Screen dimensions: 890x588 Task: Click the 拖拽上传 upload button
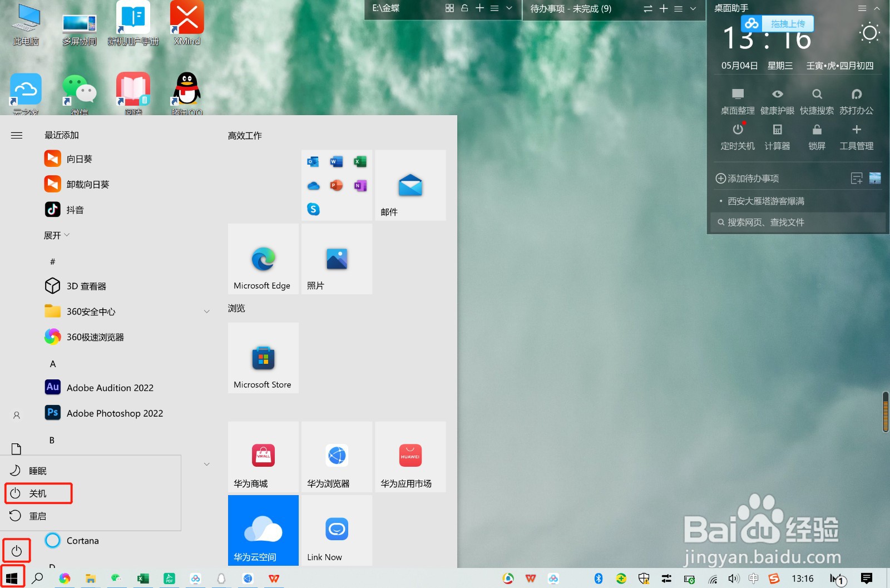tap(778, 23)
